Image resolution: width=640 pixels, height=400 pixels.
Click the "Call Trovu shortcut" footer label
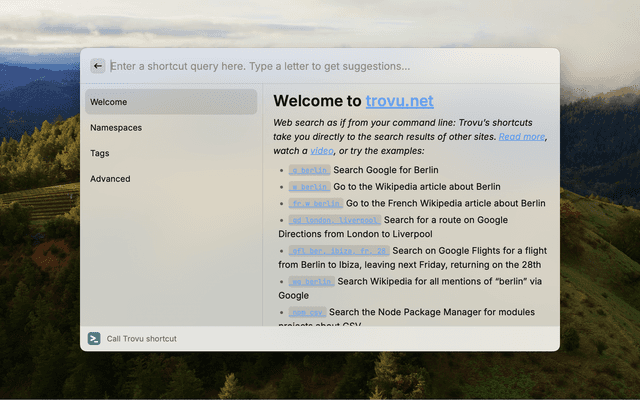click(142, 339)
